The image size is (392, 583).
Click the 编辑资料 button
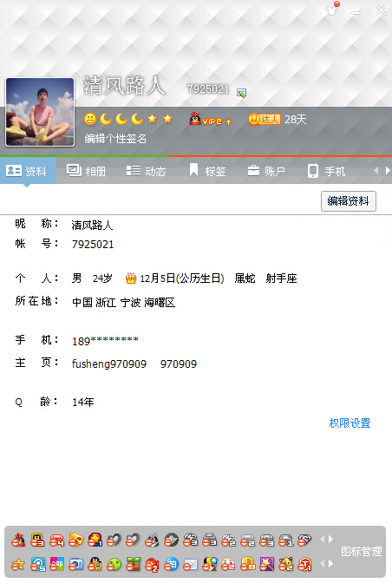(349, 201)
